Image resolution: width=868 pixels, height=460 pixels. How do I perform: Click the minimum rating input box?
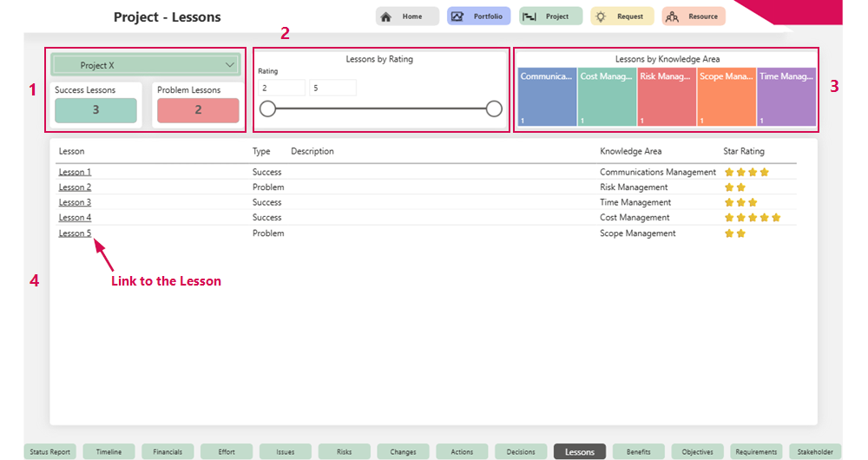click(281, 88)
